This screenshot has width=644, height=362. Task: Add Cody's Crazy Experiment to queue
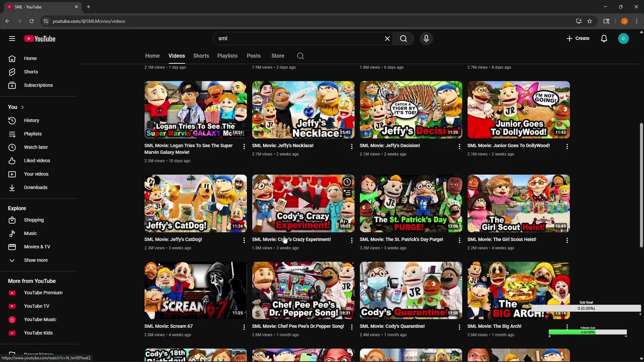tap(347, 194)
